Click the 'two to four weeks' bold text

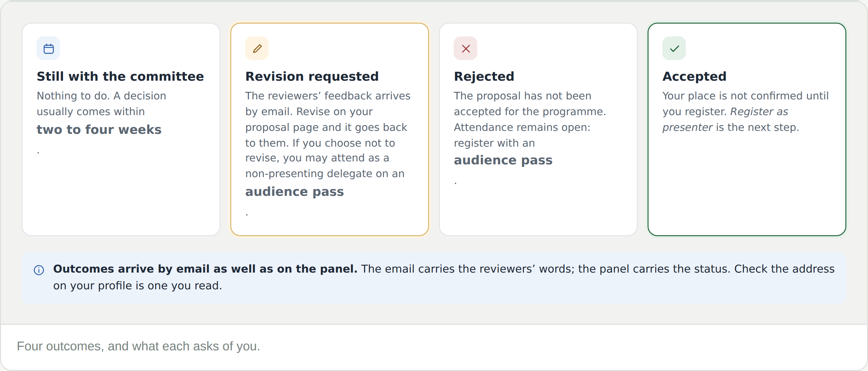(x=99, y=130)
